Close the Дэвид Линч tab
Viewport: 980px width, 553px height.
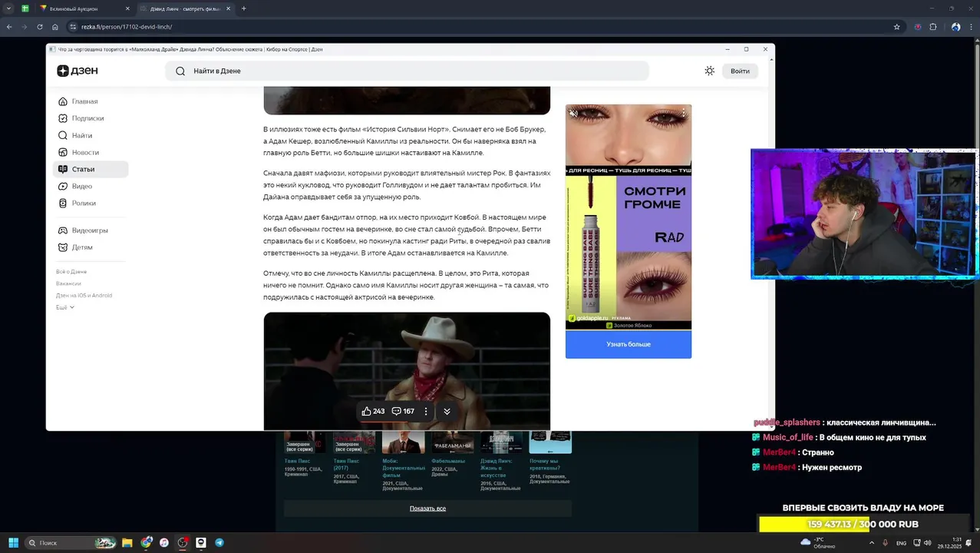coord(228,8)
